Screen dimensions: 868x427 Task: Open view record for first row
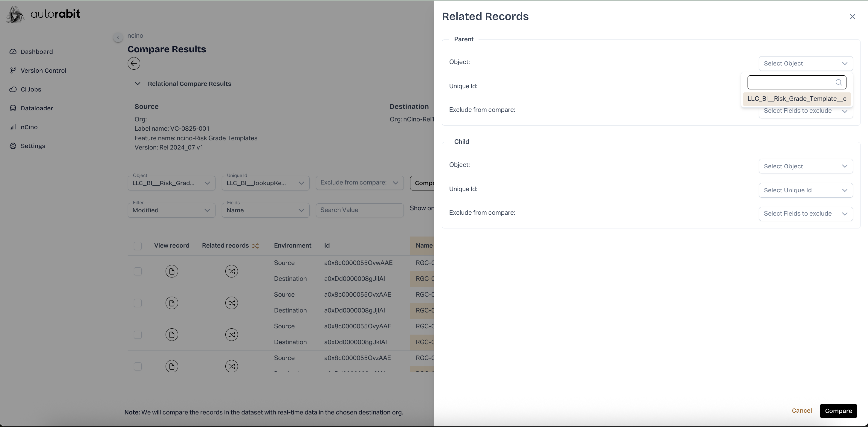[x=172, y=271]
